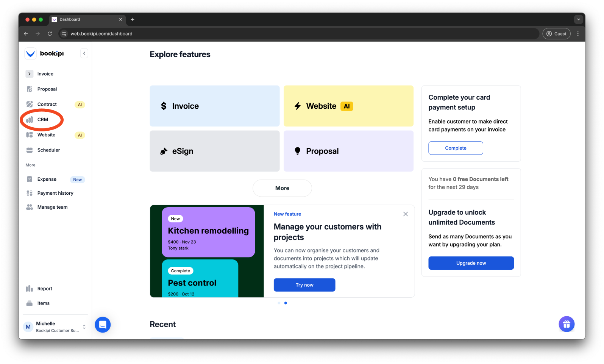Click the Items stack icon

[30, 303]
